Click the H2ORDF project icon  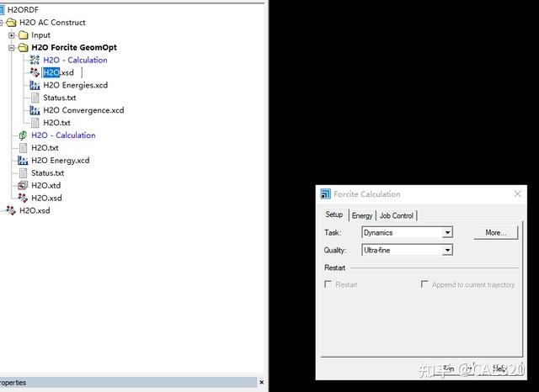tap(2, 10)
